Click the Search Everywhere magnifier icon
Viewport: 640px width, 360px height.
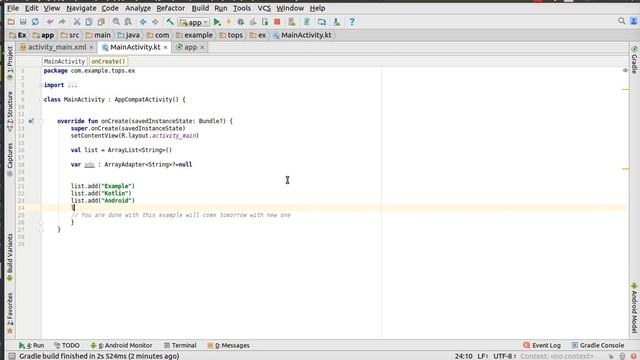[x=621, y=21]
